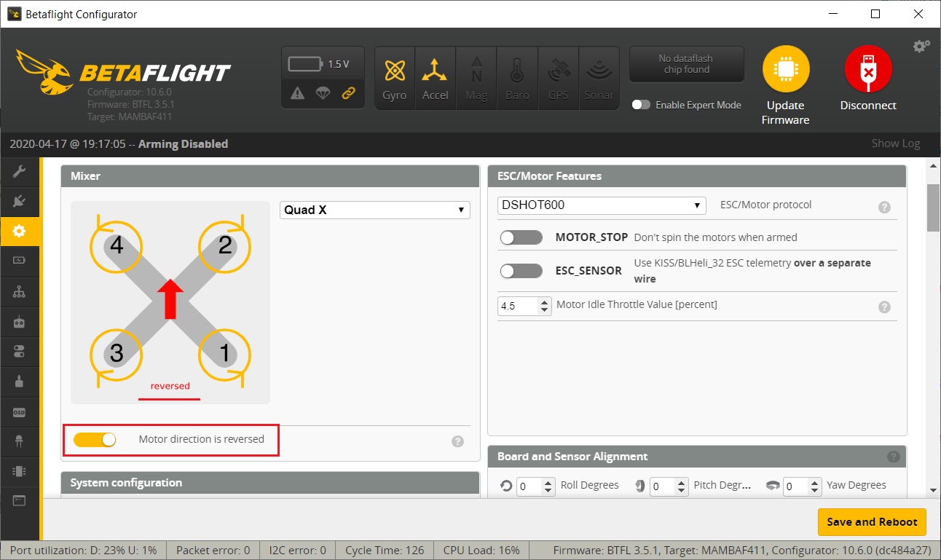
Task: Open the settings gear in top-right corner
Action: (x=921, y=47)
